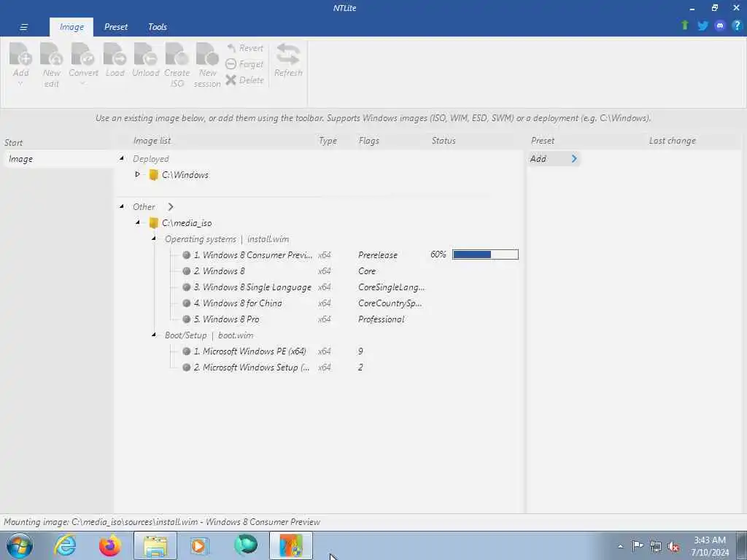747x560 pixels.
Task: Click the CoreSingleLang... flag text
Action: pos(391,287)
